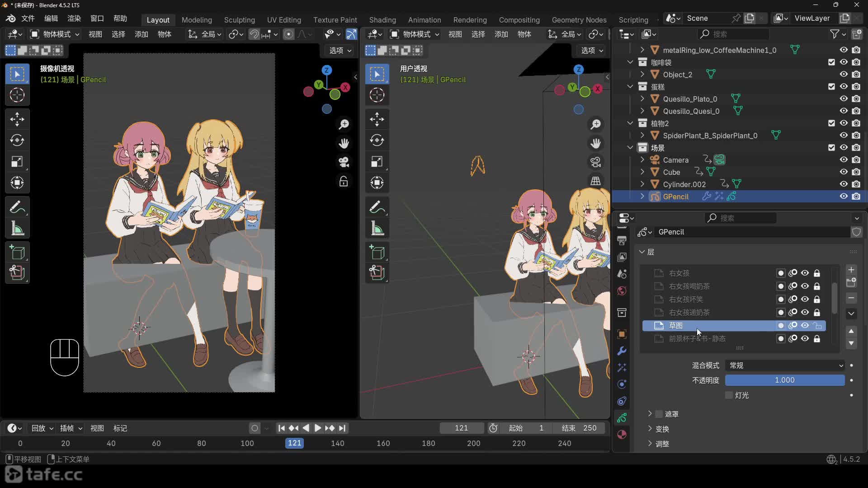Screen dimensions: 868x488
Task: Click the Add Cube tool in left viewport
Action: pyautogui.click(x=17, y=252)
